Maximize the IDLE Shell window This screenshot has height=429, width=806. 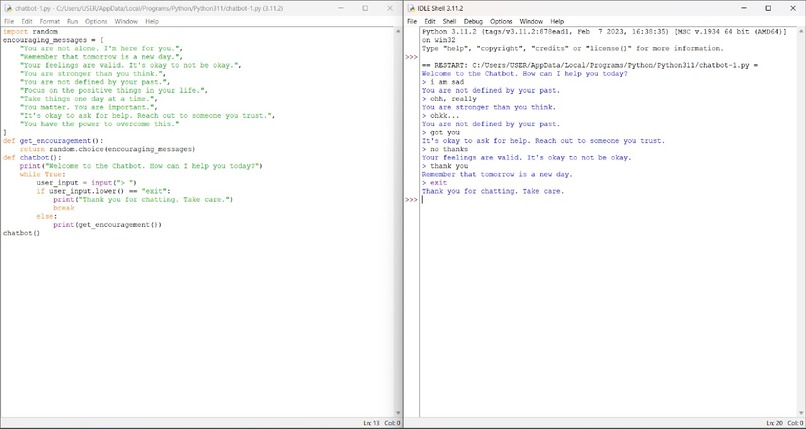(x=768, y=8)
